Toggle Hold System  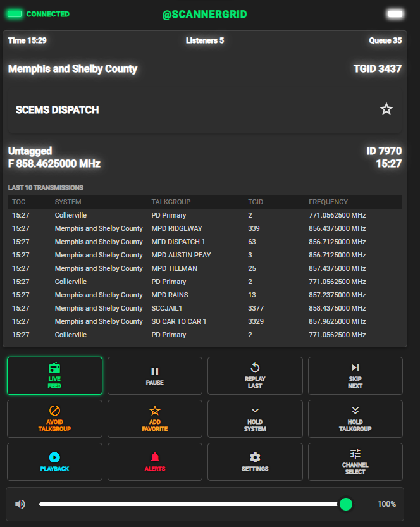[x=255, y=419]
